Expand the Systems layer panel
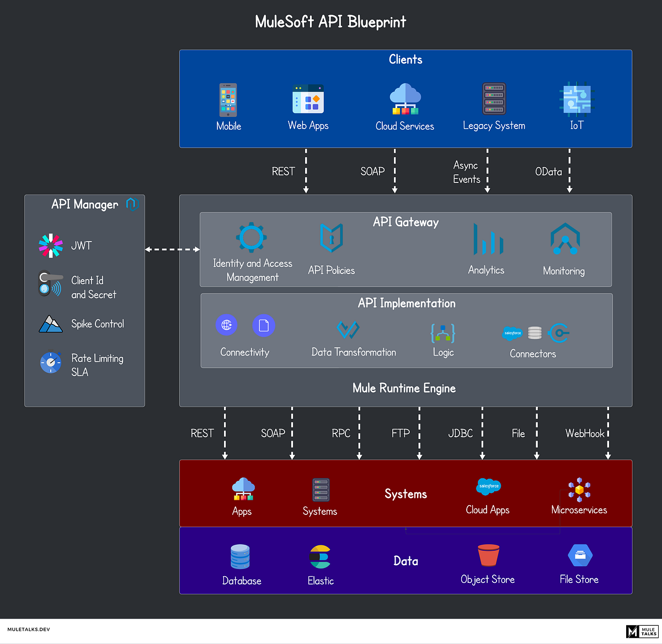Screen dimensions: 662x644 405,494
